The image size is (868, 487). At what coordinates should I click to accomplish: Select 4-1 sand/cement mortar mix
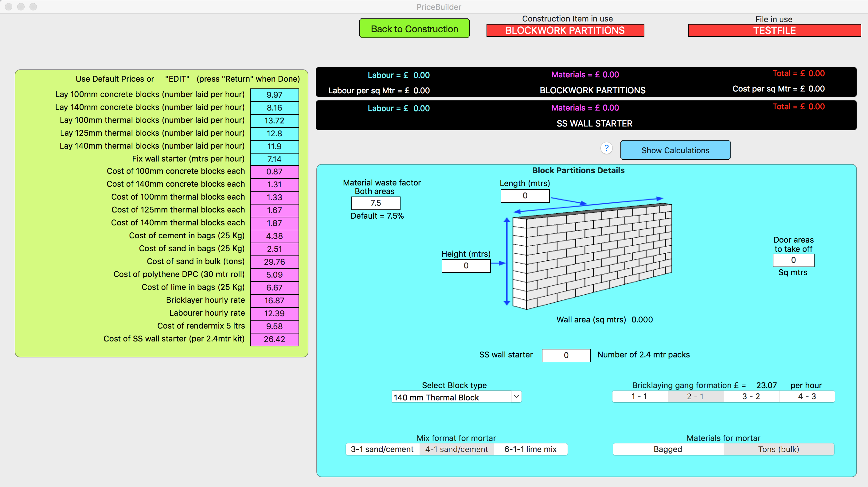click(x=456, y=449)
